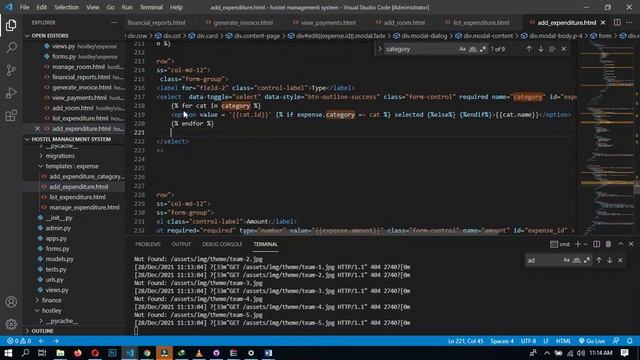The image size is (640, 360).
Task: Open the Explorer view in activity bar
Action: (x=11, y=25)
